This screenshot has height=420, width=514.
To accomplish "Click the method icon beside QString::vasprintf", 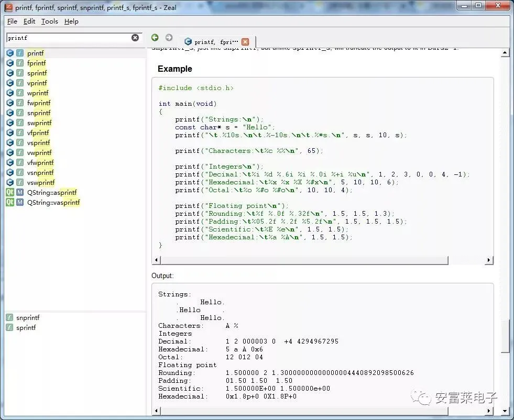I will pyautogui.click(x=20, y=202).
